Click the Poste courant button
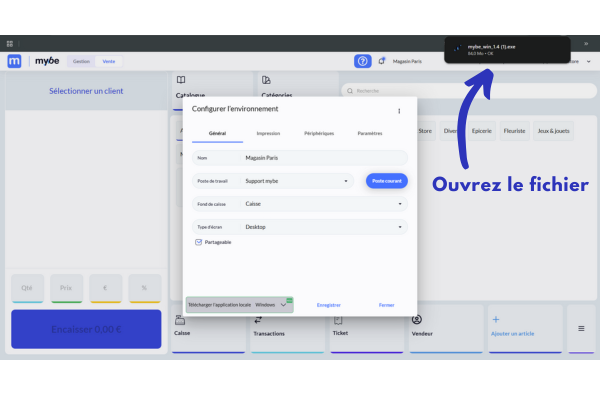This screenshot has height=400, width=600. pyautogui.click(x=387, y=181)
